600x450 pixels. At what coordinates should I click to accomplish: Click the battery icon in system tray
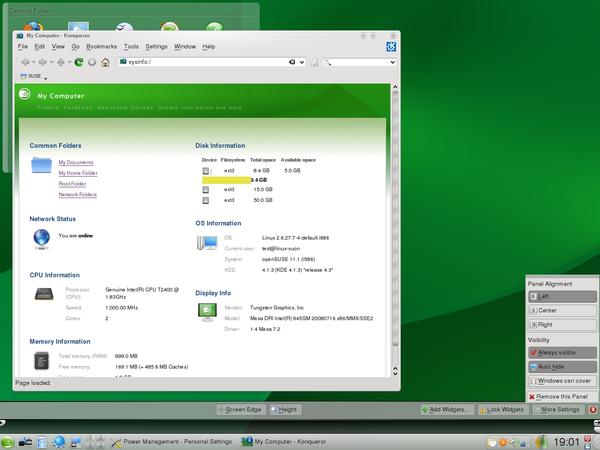coord(541,442)
